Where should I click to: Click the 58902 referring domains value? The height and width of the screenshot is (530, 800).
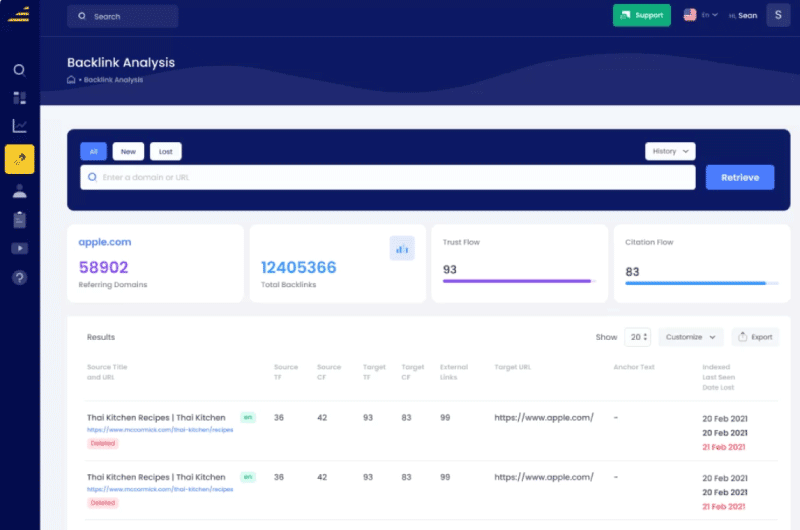(x=104, y=267)
